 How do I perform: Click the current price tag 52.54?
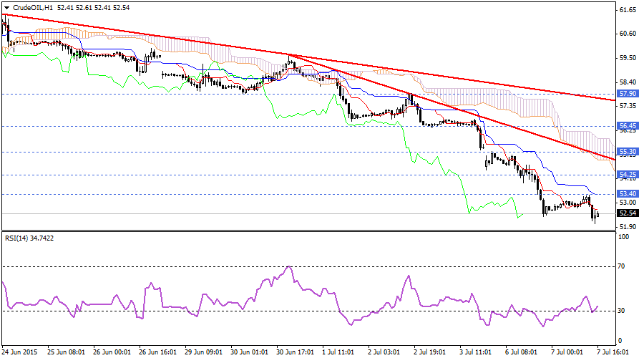[627, 213]
